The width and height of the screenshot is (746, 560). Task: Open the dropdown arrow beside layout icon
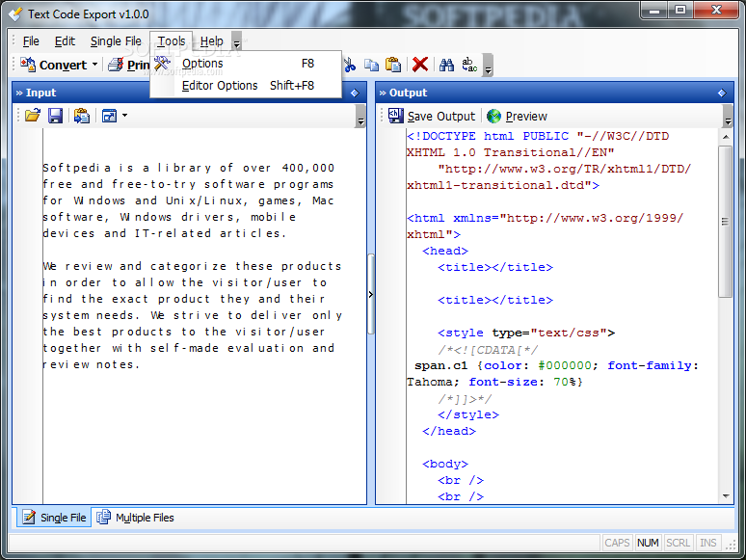point(124,115)
